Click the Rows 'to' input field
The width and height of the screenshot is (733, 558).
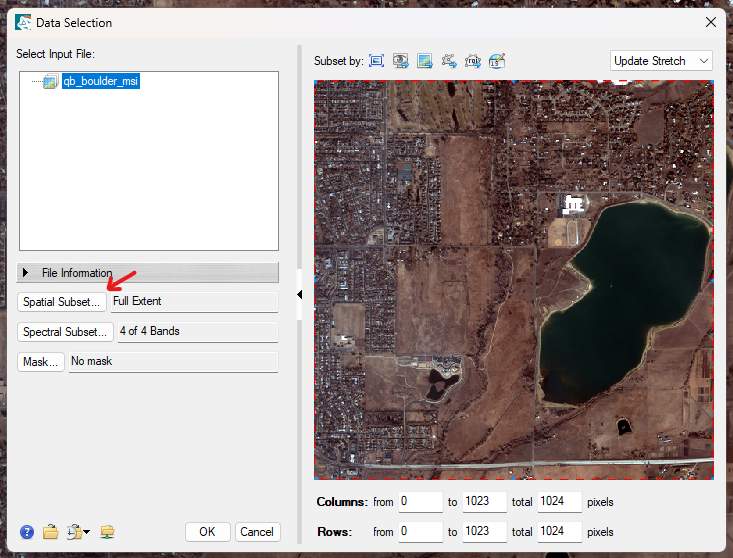(x=486, y=532)
